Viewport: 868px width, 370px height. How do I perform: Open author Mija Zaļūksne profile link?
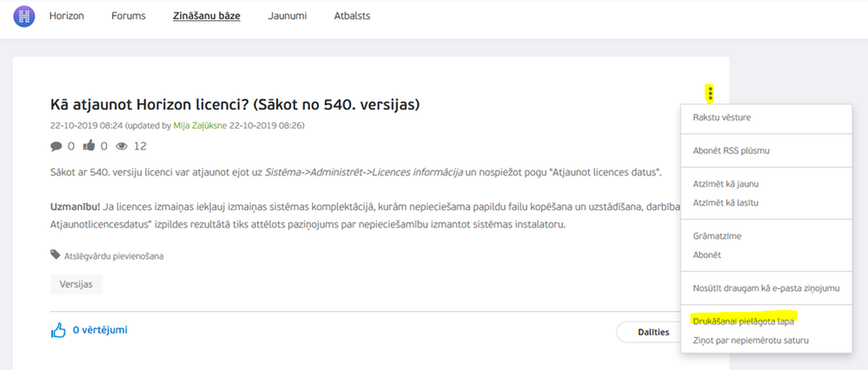point(201,126)
